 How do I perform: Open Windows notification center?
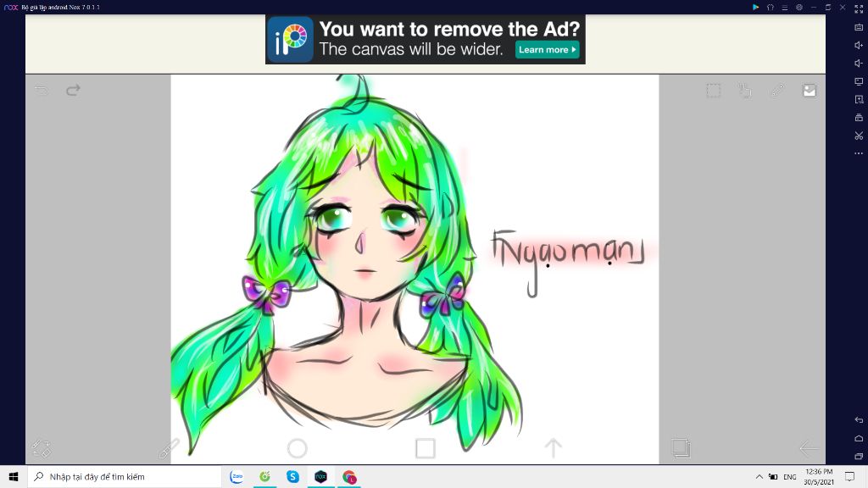tap(849, 476)
